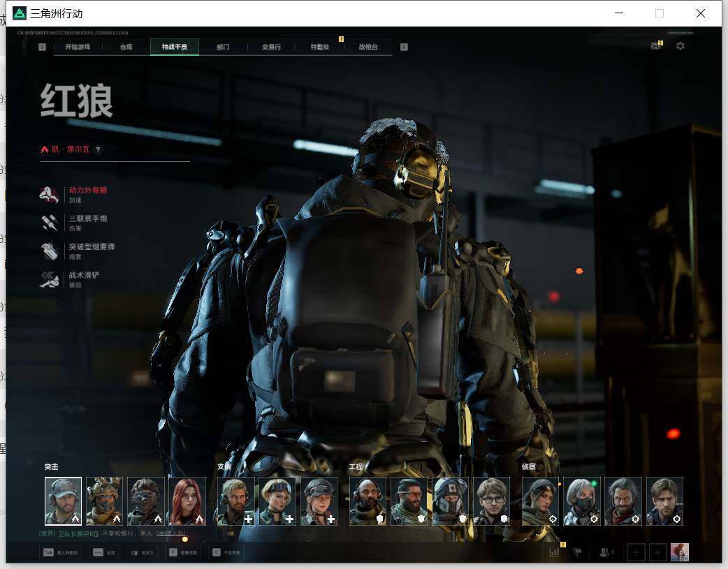The width and height of the screenshot is (728, 569).
Task: Select the bearded 工程 operator with glasses
Action: 409,501
